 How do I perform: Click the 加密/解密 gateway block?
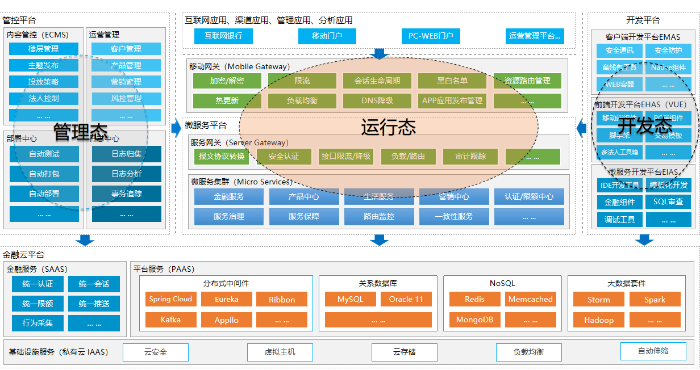coord(227,81)
